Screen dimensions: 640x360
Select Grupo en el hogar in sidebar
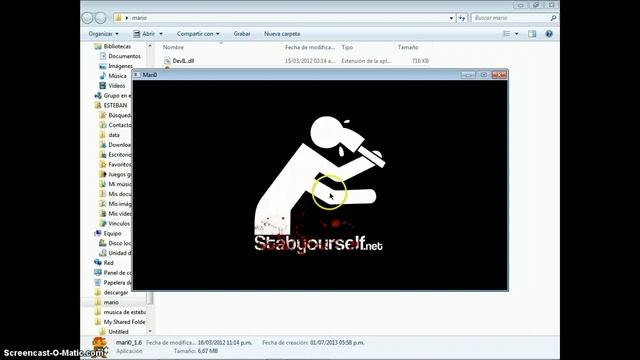[x=117, y=96]
